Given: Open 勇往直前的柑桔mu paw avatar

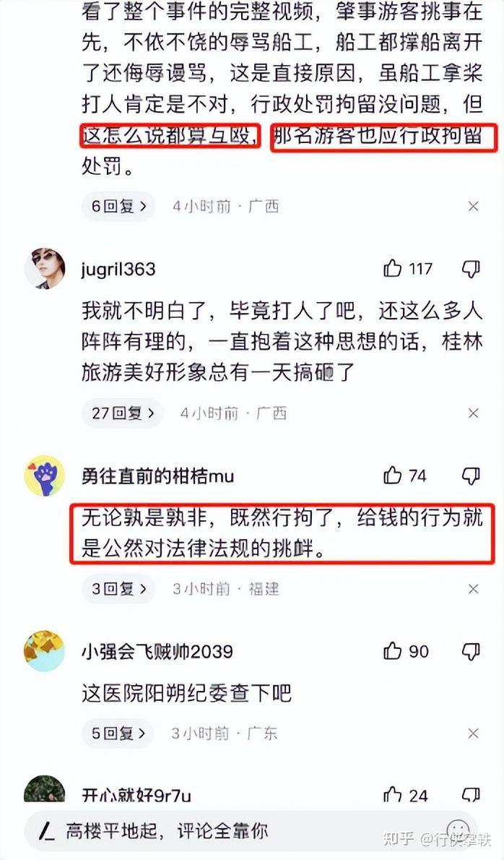Looking at the screenshot, I should (45, 476).
